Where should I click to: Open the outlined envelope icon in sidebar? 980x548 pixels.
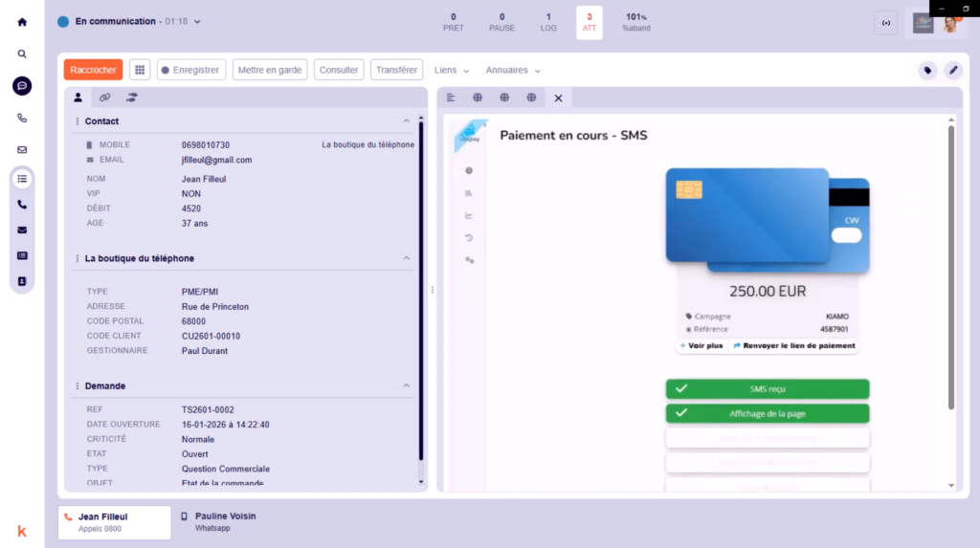22,149
